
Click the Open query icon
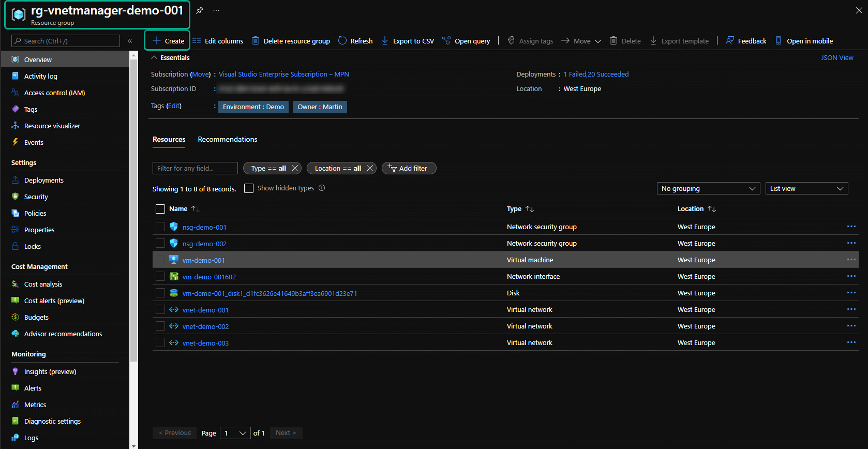click(x=446, y=40)
